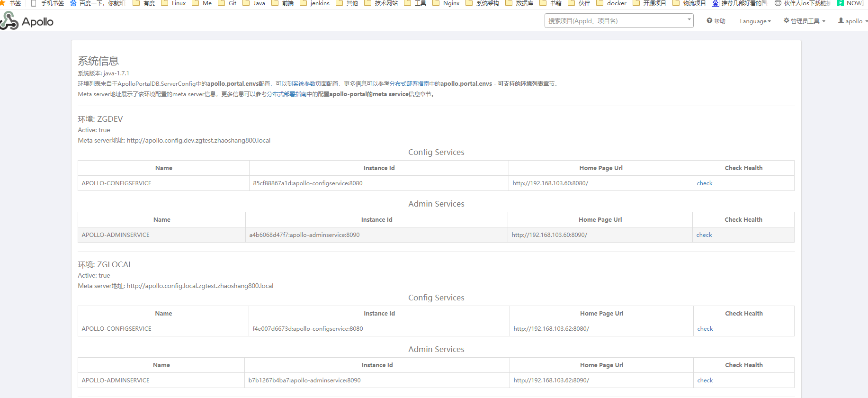Select instance id a4b6068d47f7:apollo-adminservice:8090
Image resolution: width=868 pixels, height=398 pixels.
point(304,235)
